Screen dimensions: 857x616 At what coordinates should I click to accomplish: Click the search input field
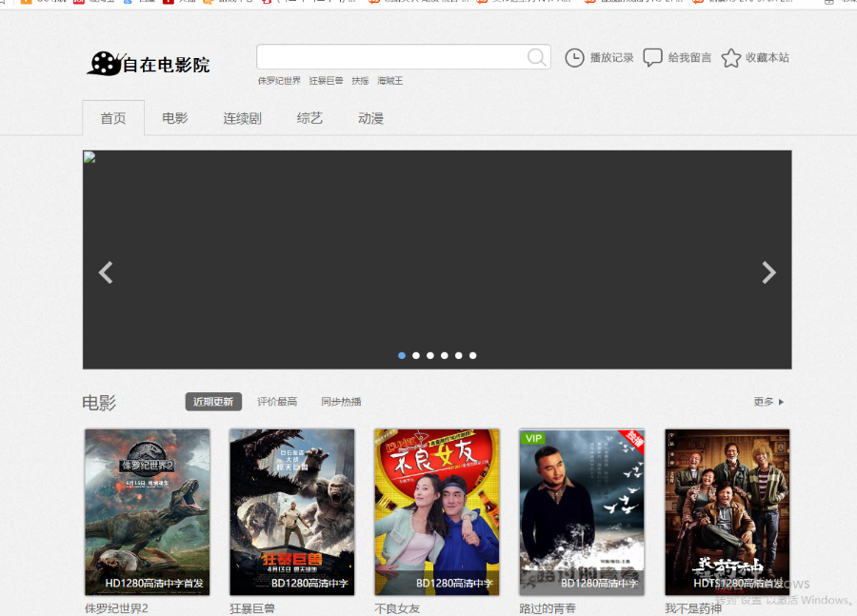404,57
